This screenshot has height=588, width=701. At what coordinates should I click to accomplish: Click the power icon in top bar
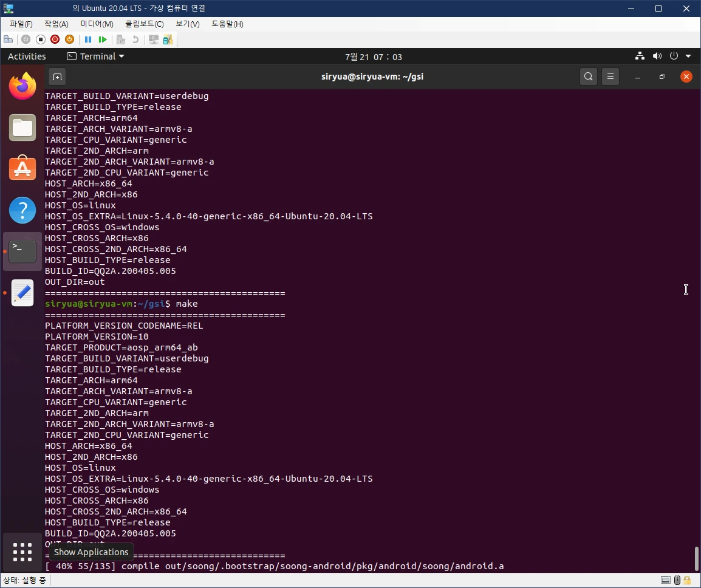point(674,56)
